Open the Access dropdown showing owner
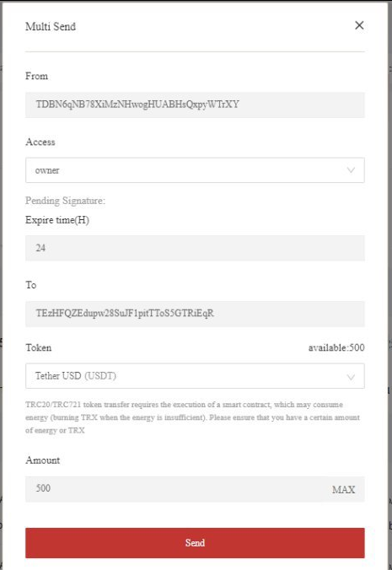The image size is (392, 570). click(x=195, y=170)
